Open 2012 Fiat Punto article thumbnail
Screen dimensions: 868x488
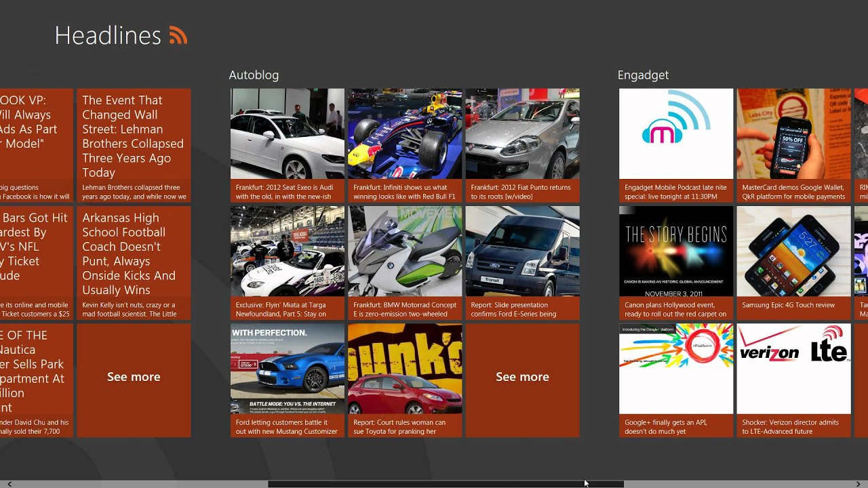coord(522,134)
